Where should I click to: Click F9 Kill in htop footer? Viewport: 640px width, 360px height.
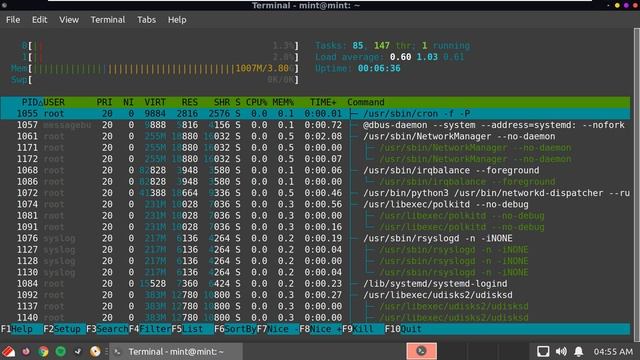point(363,329)
